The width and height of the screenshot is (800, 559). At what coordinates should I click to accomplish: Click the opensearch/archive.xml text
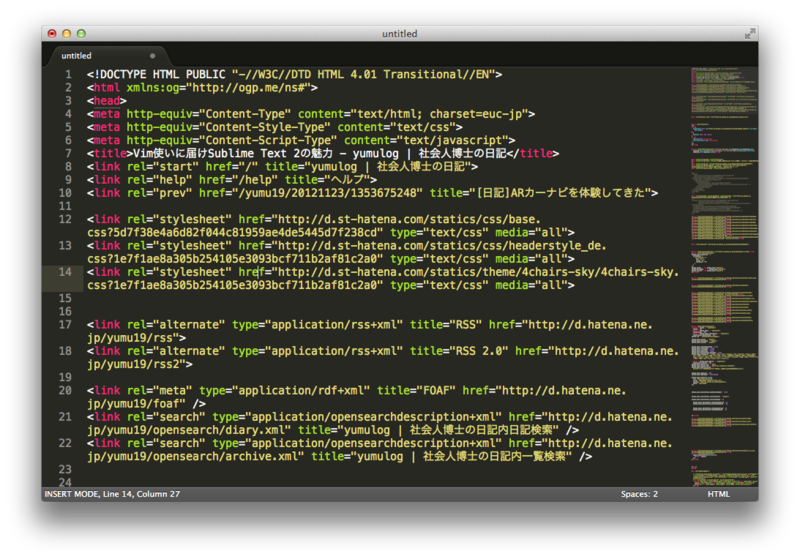coord(228,456)
